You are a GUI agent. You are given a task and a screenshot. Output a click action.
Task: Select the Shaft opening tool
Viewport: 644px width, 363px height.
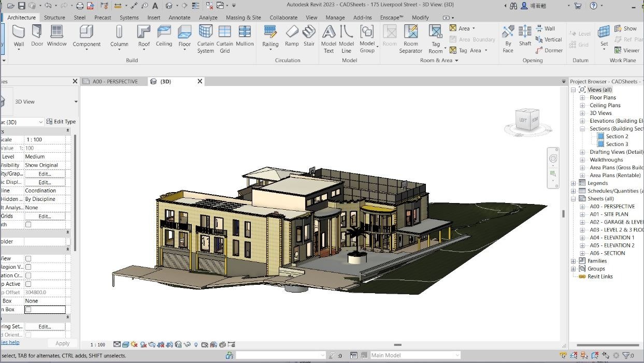point(525,36)
